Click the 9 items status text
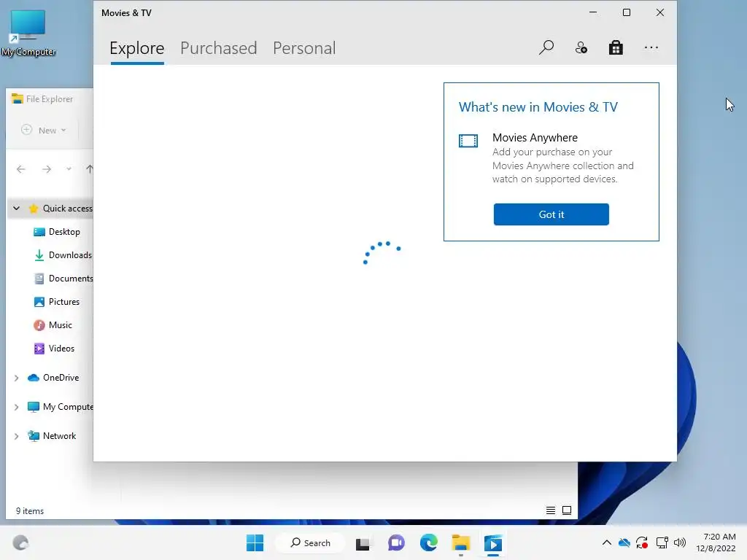 tap(29, 511)
